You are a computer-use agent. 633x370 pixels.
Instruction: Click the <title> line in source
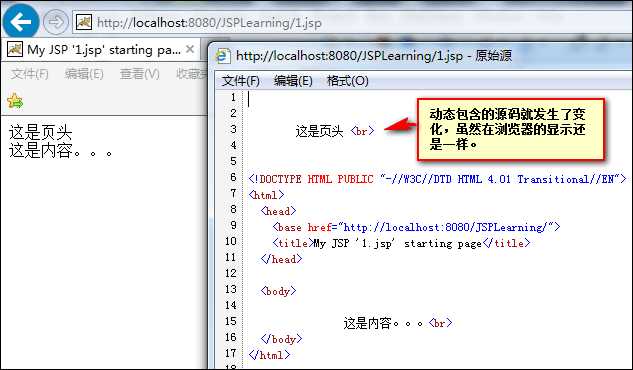(401, 243)
